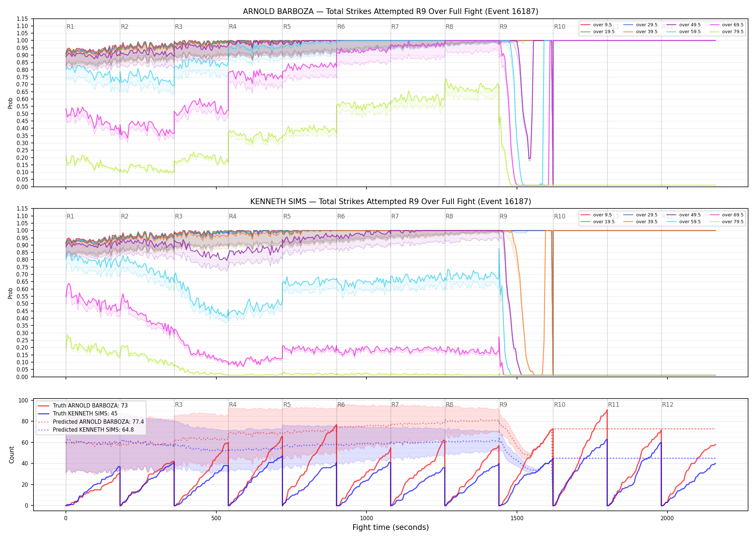
Task: Select 'over 39.5' legend entry in Sims chart
Action: (640, 222)
